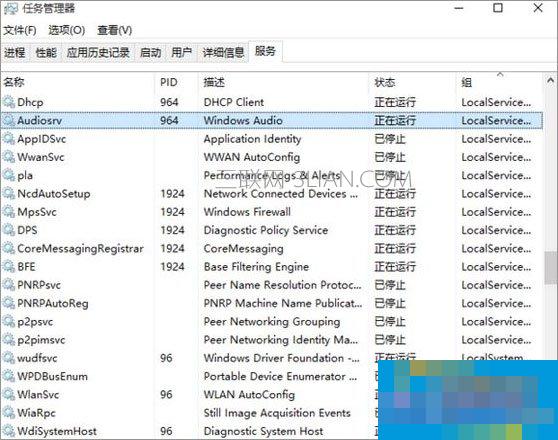This screenshot has width=558, height=440.
Task: Switch to the 用户 tab
Action: click(181, 53)
